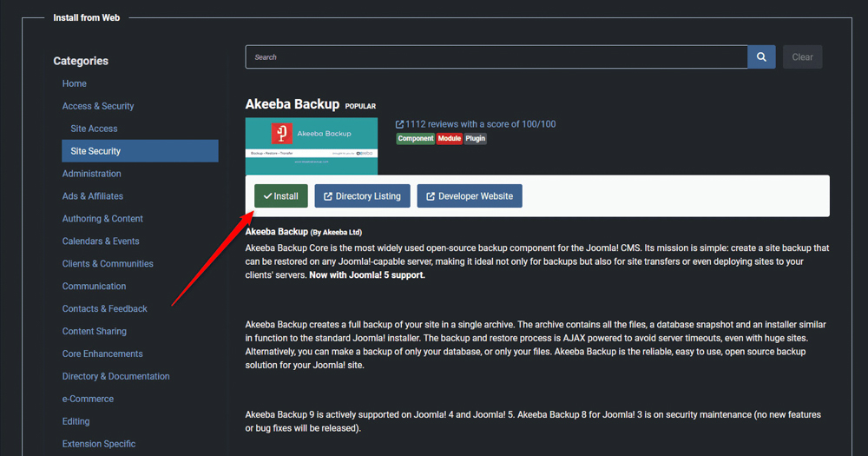Click the 'Install from Web' legend text
This screenshot has width=868, height=456.
click(86, 17)
